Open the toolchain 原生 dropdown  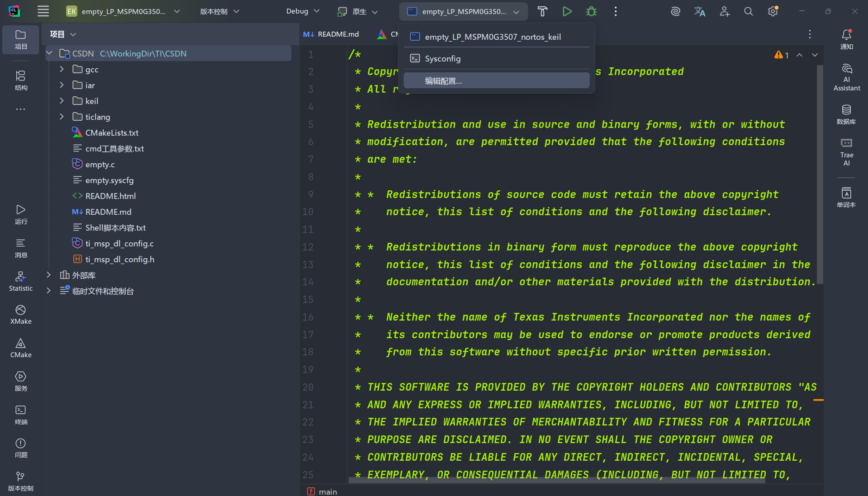[358, 11]
